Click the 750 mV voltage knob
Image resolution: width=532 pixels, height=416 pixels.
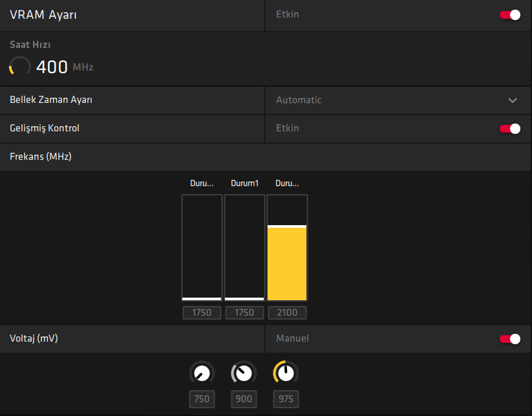pos(202,373)
